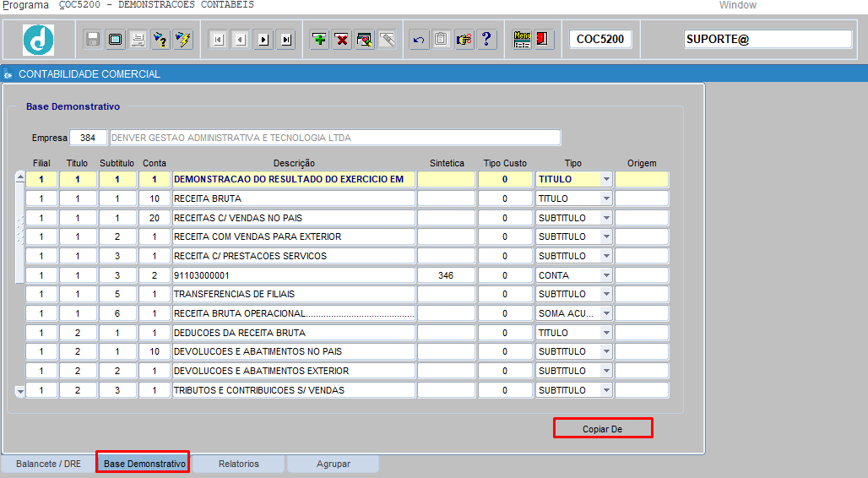Open help with question mark icon
The height and width of the screenshot is (478, 868).
tap(486, 40)
